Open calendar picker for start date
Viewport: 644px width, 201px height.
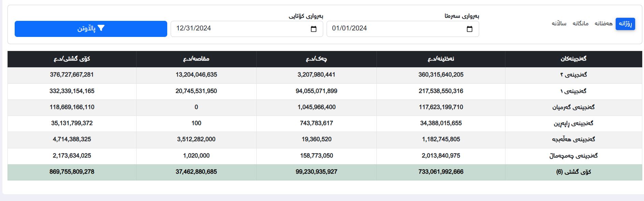469,29
